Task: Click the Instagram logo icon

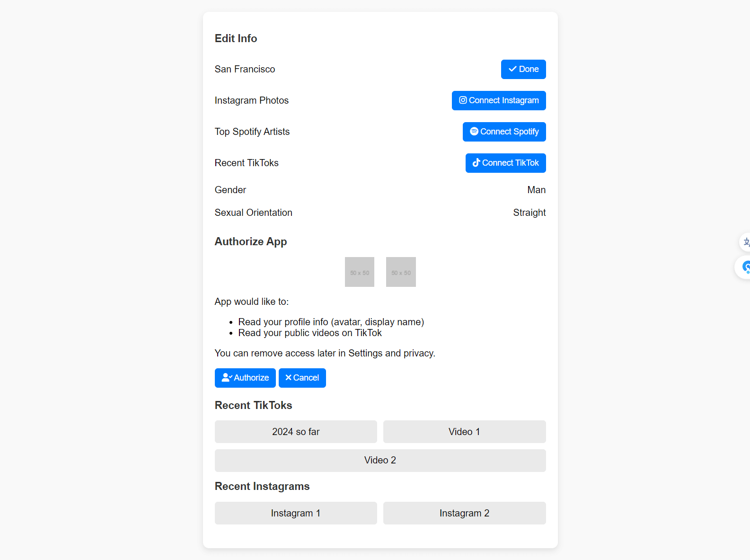Action: 463,100
